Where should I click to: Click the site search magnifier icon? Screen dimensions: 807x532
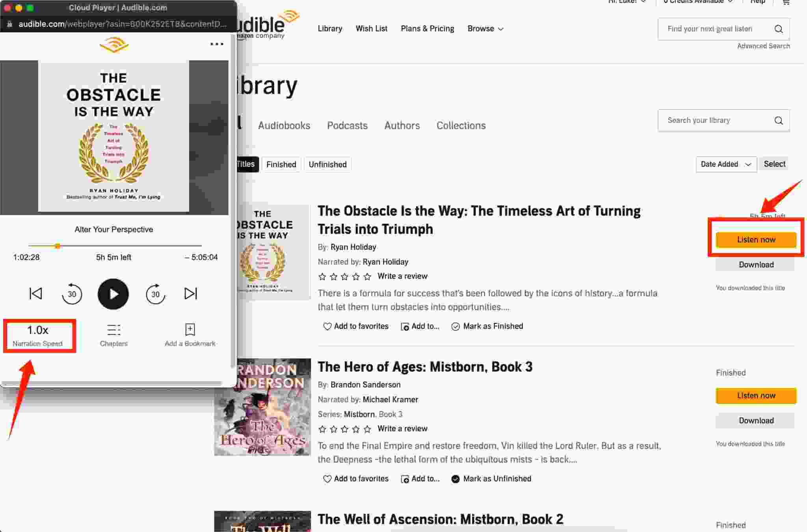click(x=778, y=29)
